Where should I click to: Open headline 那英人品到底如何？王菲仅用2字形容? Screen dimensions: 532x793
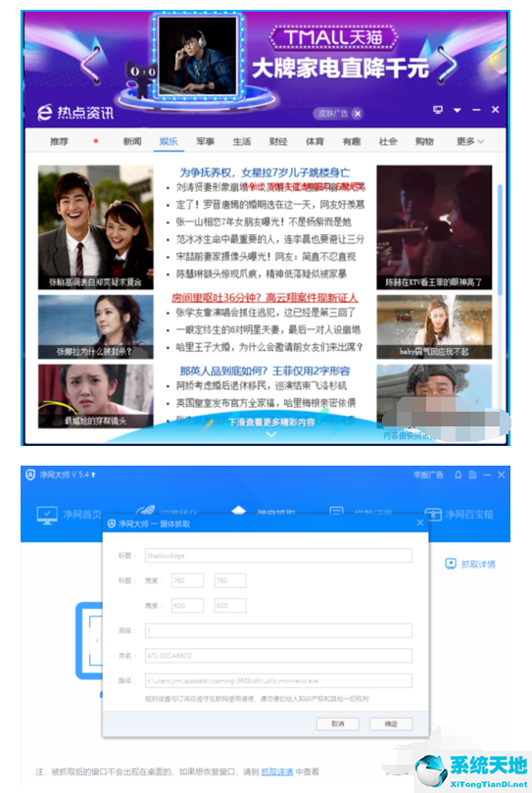(x=265, y=371)
